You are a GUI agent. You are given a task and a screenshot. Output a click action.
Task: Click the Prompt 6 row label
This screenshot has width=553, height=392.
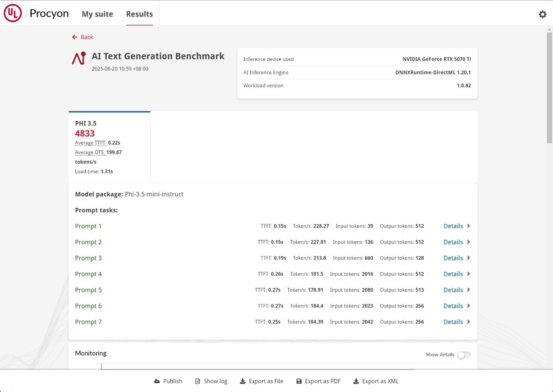(88, 306)
